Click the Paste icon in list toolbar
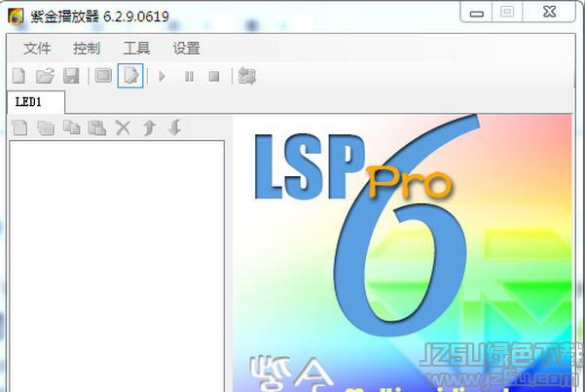Image resolution: width=585 pixels, height=392 pixels. pos(97,127)
